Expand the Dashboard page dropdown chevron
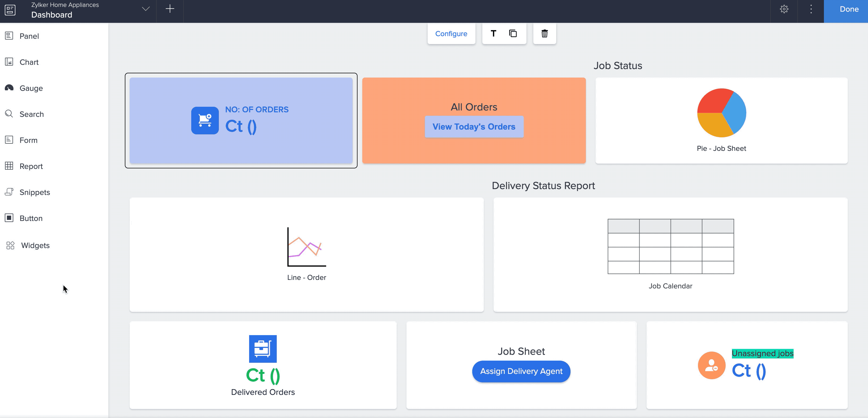Screen dimensions: 868x418 [x=146, y=9]
